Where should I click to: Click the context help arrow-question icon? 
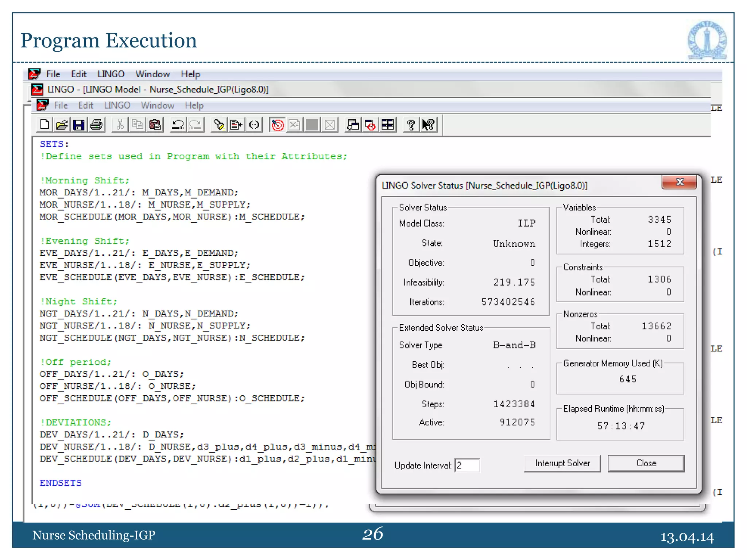[x=429, y=125]
